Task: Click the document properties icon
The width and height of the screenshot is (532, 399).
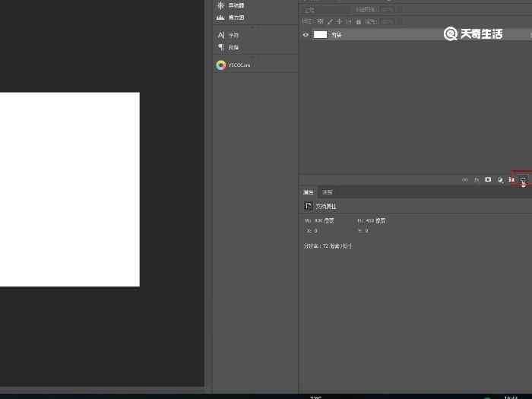Action: click(308, 206)
